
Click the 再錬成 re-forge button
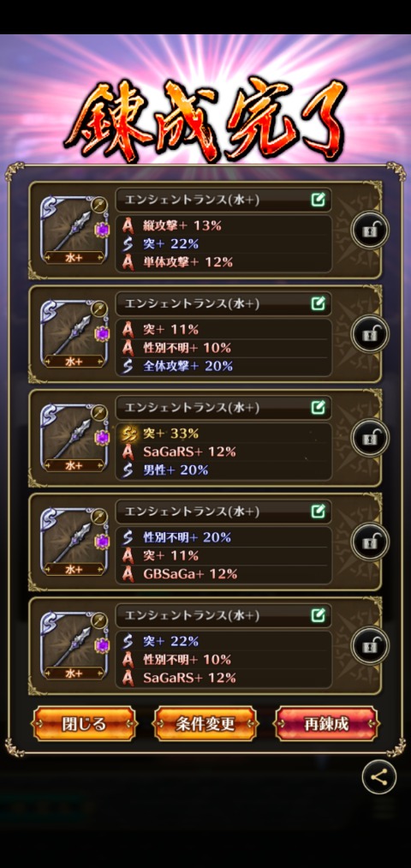(x=326, y=724)
